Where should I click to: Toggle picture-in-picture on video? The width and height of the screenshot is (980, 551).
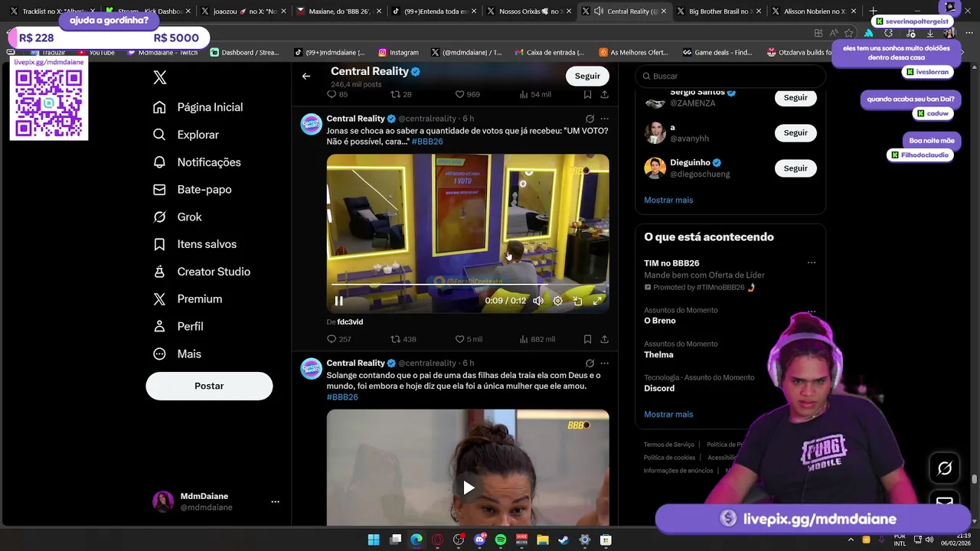[578, 301]
